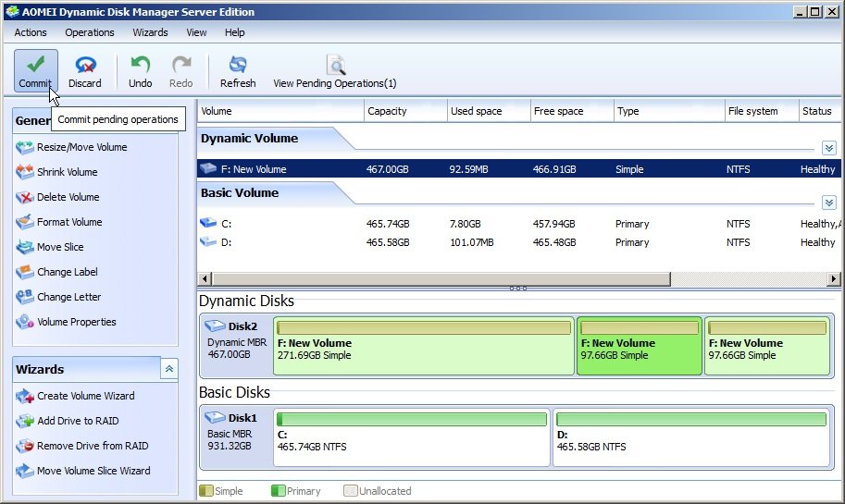
Task: Open View Pending Operations
Action: click(x=334, y=70)
